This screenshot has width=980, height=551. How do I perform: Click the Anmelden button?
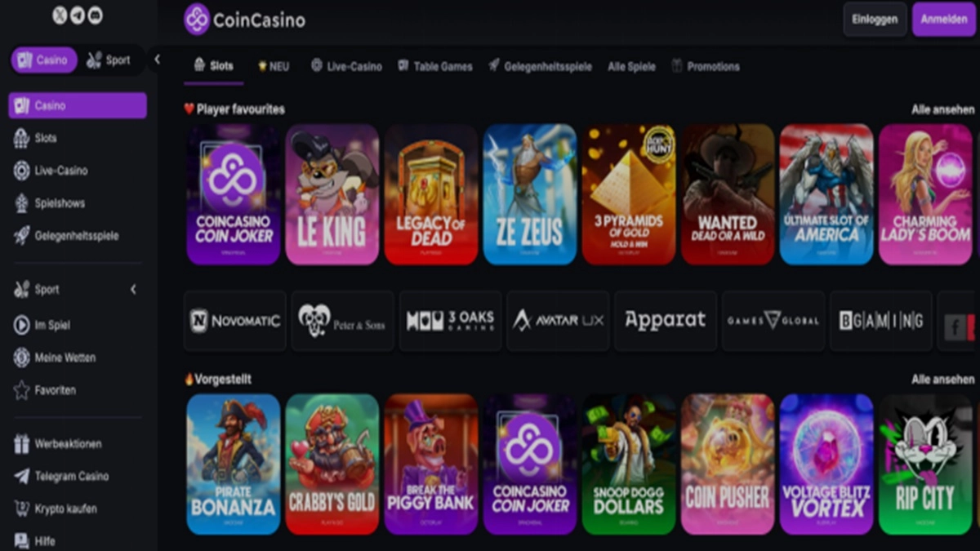(944, 19)
